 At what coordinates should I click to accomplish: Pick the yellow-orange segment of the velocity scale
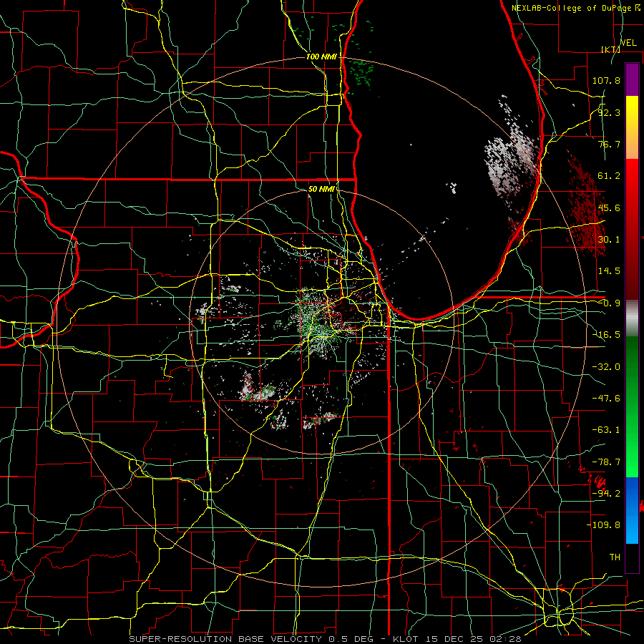(x=632, y=127)
